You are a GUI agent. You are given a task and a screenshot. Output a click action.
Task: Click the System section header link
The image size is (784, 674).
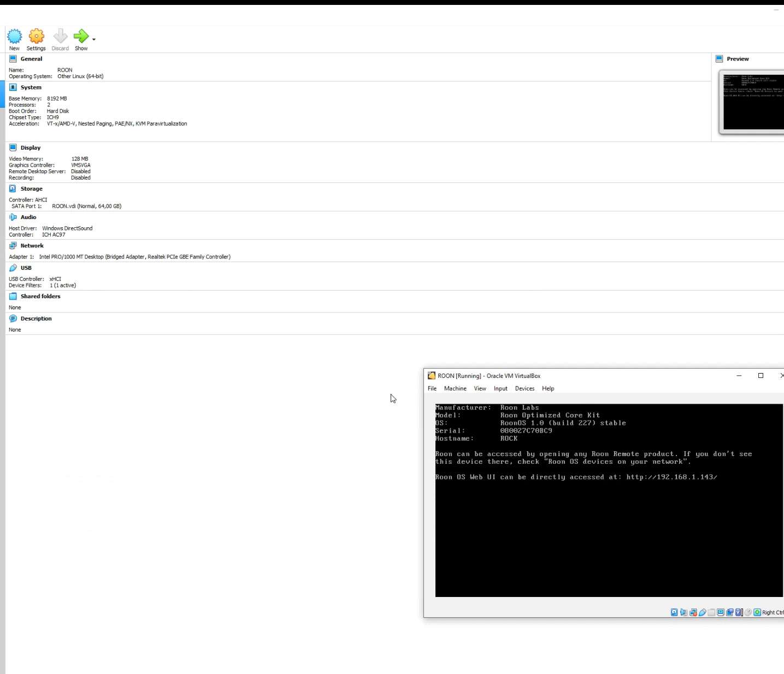(31, 87)
